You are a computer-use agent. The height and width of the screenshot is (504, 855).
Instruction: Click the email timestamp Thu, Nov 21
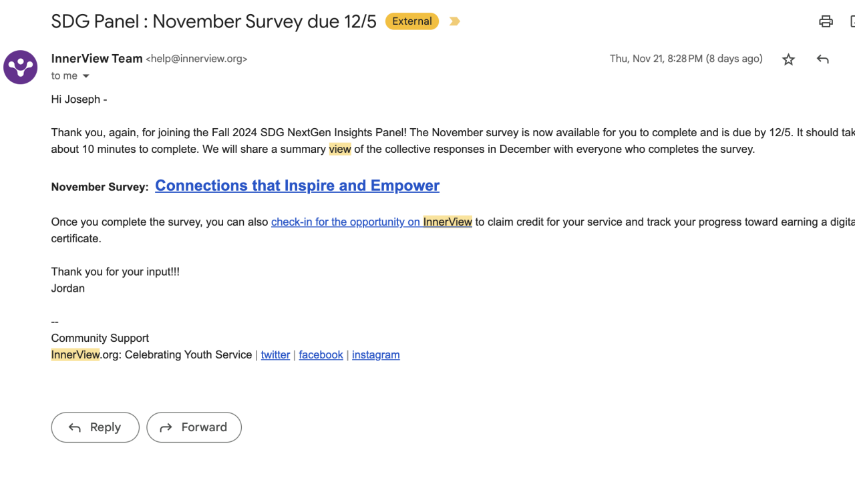[x=685, y=59]
